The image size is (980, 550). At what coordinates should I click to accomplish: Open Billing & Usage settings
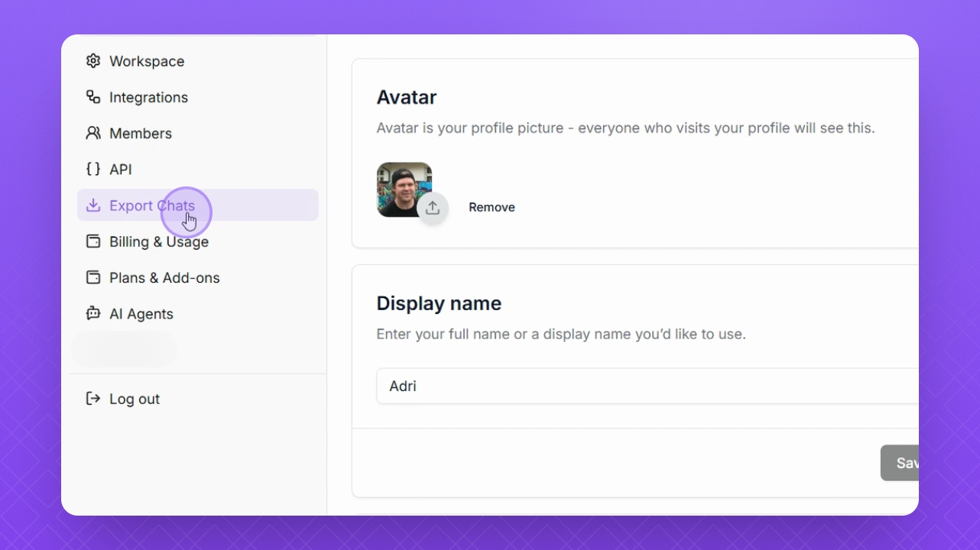click(197, 241)
